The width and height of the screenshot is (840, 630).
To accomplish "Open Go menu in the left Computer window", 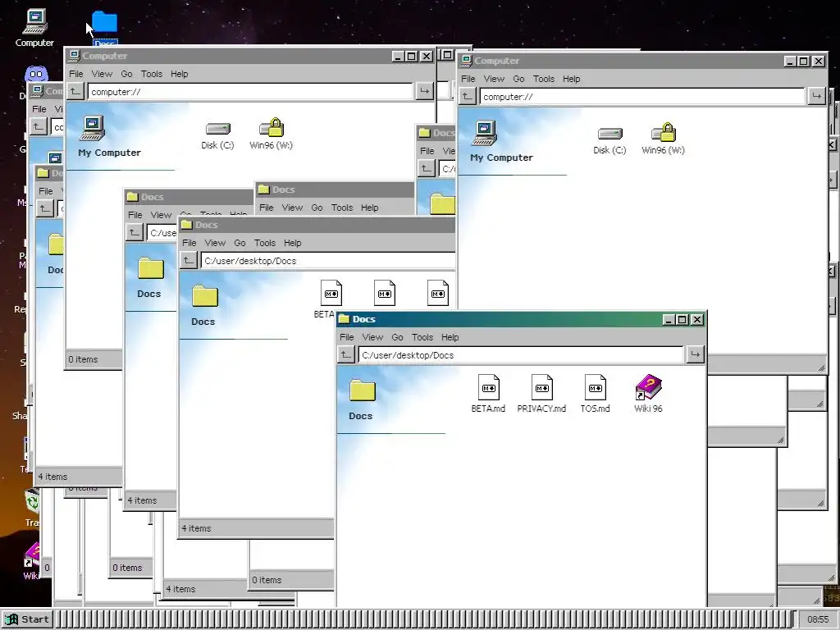I will point(126,74).
